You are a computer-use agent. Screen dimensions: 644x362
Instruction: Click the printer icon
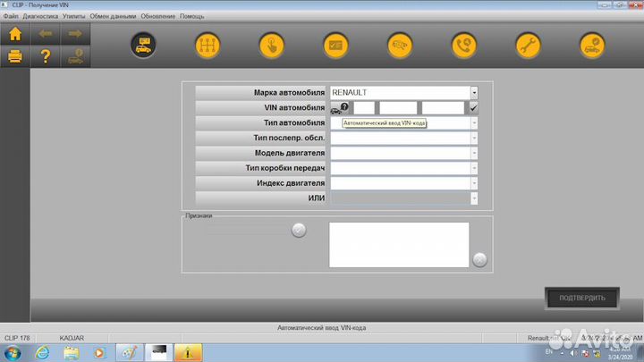(15, 56)
